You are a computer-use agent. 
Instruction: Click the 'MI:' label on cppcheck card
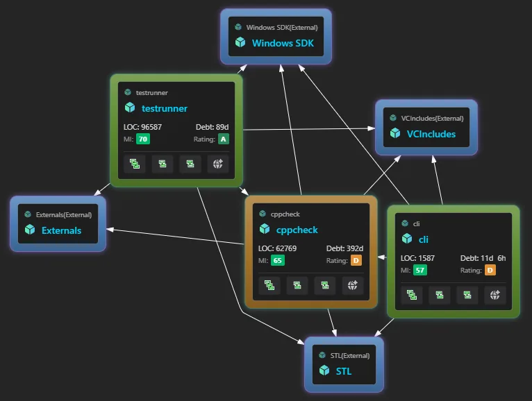pyautogui.click(x=263, y=260)
